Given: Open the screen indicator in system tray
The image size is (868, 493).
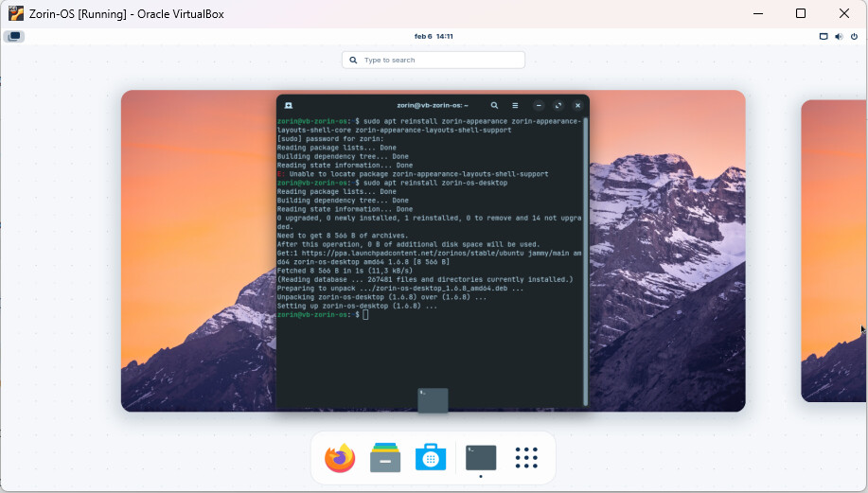Looking at the screenshot, I should tap(824, 37).
